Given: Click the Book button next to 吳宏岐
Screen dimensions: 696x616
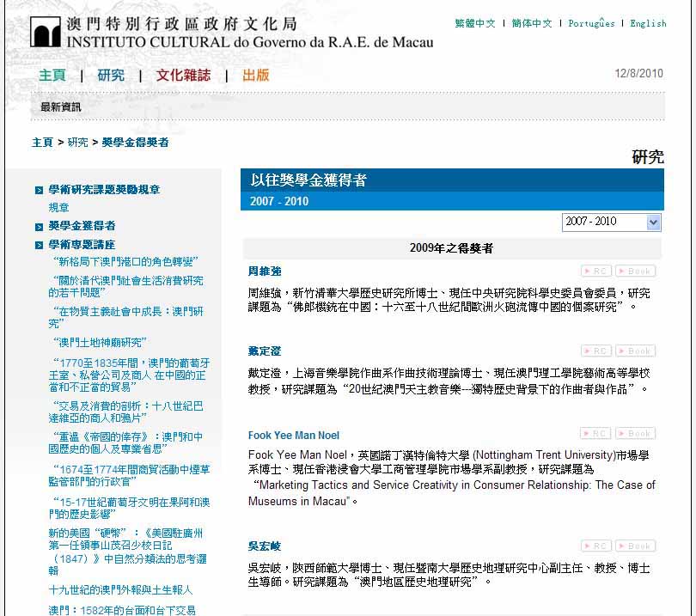Looking at the screenshot, I should 635,546.
